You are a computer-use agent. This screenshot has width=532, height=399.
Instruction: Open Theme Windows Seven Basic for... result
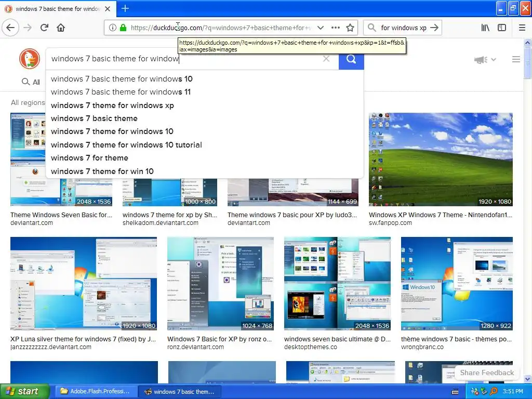61,215
